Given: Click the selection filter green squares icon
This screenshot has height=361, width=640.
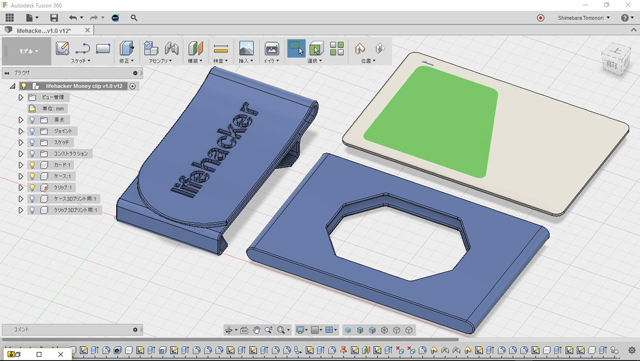Looking at the screenshot, I should pyautogui.click(x=337, y=49).
